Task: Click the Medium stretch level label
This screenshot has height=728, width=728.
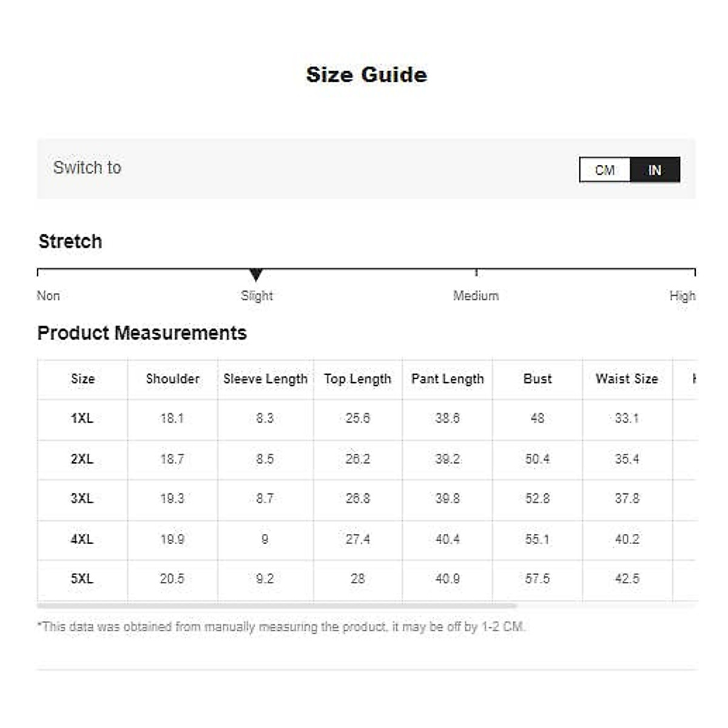Action: pyautogui.click(x=476, y=296)
